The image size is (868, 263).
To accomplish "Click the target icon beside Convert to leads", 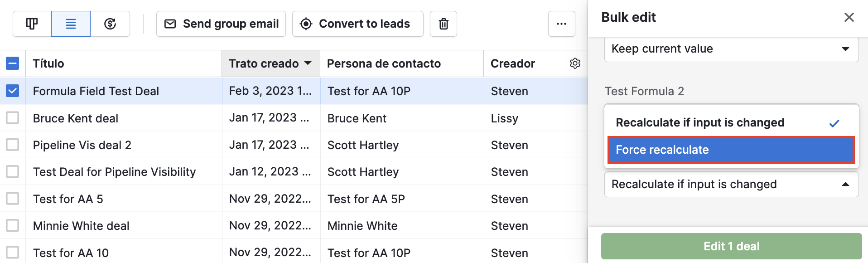I will (x=306, y=24).
